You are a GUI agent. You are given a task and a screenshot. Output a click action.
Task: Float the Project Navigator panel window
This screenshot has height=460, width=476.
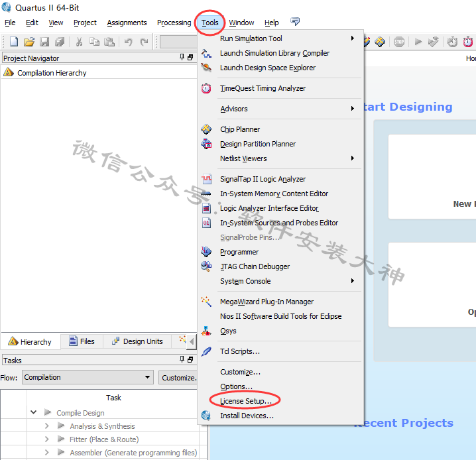[190, 57]
